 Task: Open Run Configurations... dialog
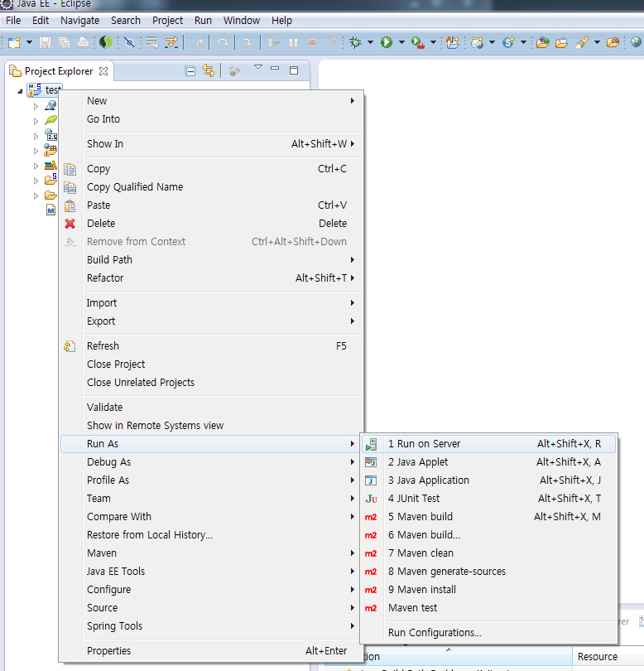point(490,633)
